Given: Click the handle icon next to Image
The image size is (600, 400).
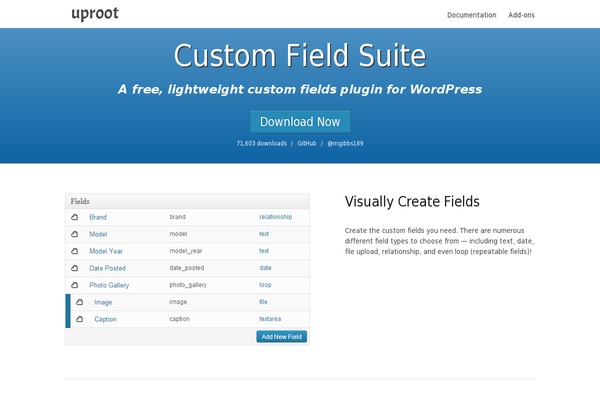Looking at the screenshot, I should pos(80,302).
